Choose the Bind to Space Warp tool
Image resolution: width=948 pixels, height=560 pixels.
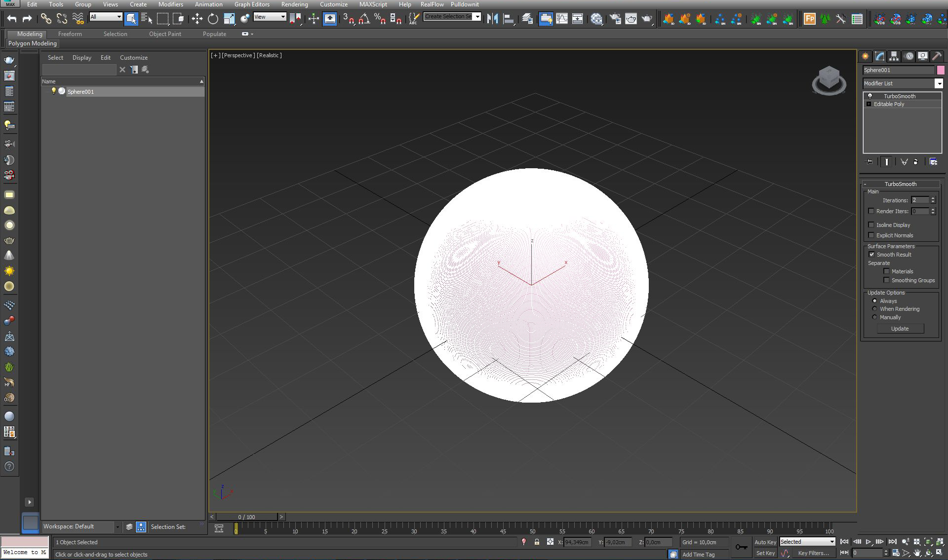[x=78, y=19]
